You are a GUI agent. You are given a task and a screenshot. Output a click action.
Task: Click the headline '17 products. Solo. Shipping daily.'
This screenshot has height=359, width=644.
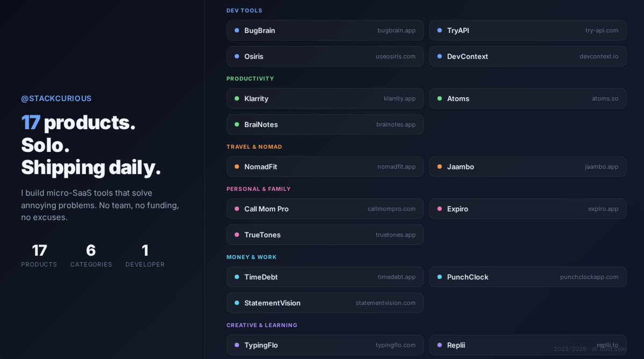pyautogui.click(x=91, y=145)
